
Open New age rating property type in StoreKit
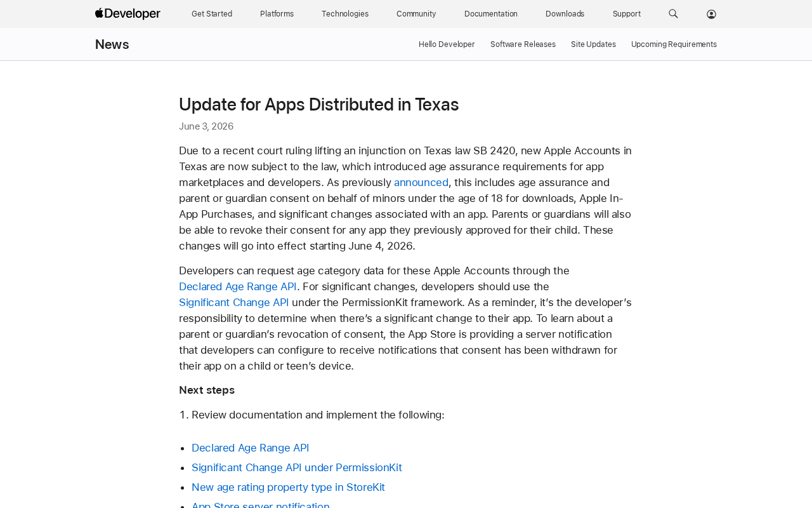288,487
